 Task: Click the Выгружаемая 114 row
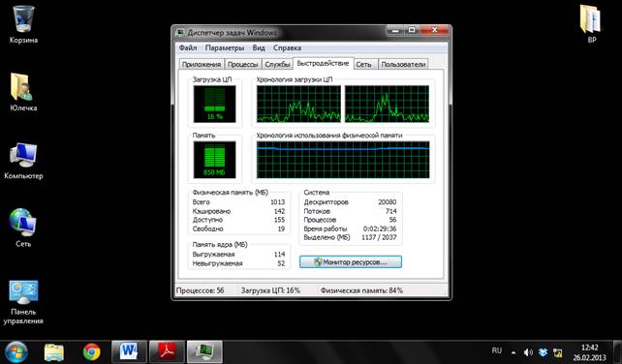click(238, 255)
